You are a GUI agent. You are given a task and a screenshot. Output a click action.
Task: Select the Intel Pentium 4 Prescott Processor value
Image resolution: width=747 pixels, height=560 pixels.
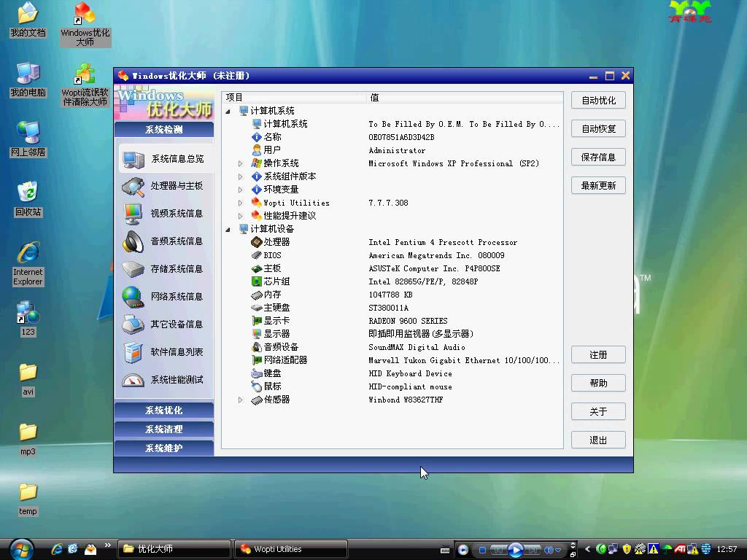[x=443, y=242]
